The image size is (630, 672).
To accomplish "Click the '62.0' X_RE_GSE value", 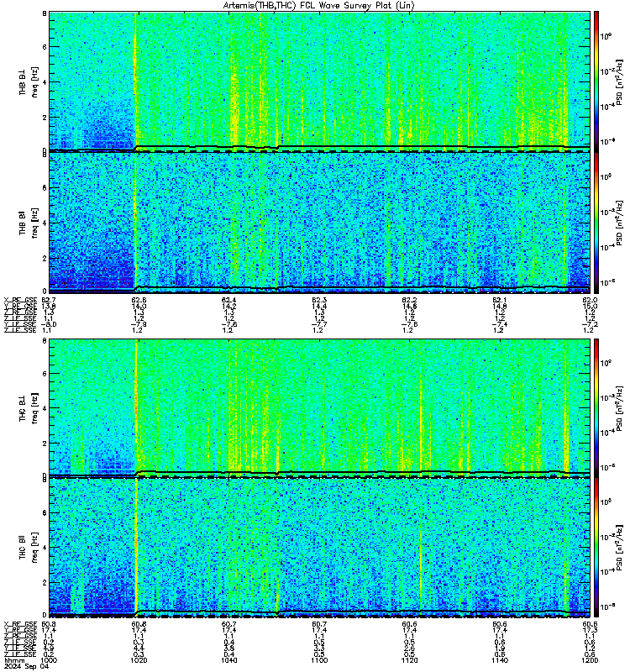I will pos(591,300).
